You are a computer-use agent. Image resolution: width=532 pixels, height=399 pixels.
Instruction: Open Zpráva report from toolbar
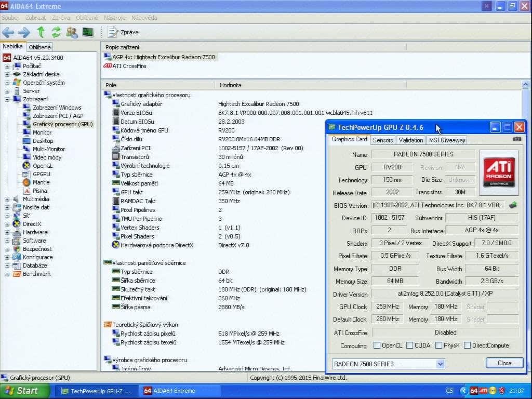click(123, 32)
